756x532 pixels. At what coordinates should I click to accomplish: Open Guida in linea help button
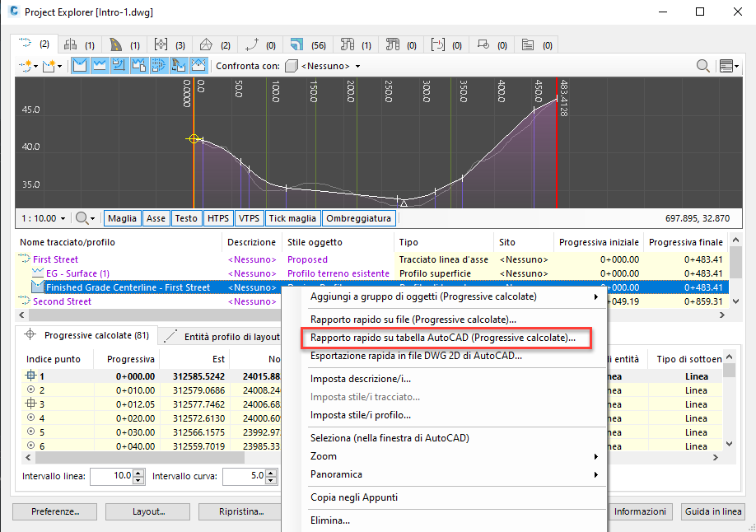pos(712,511)
